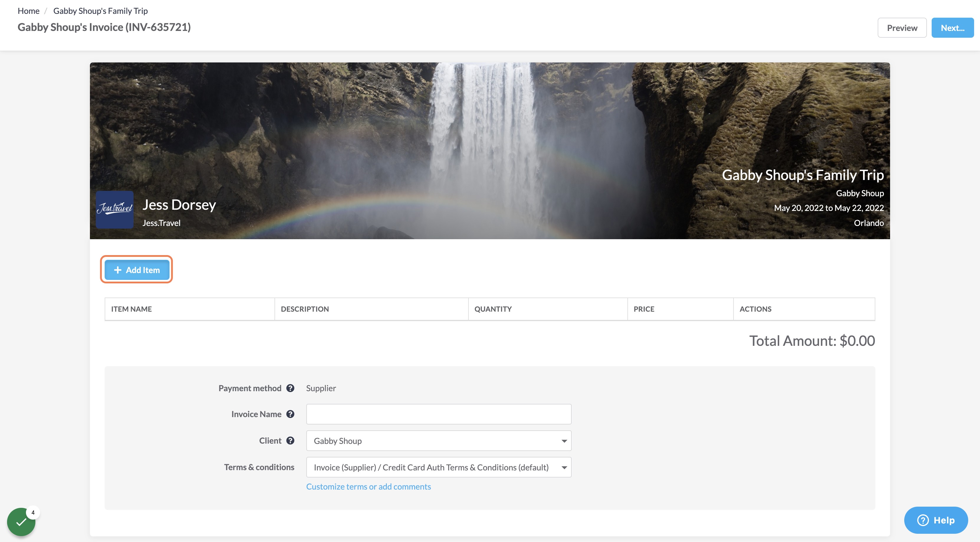Click the Add Item button

137,270
